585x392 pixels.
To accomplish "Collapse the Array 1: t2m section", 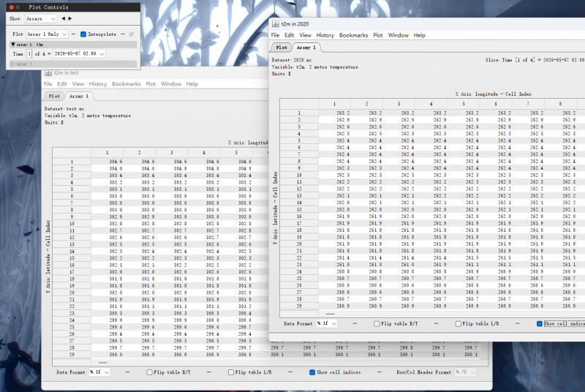I will [13, 44].
